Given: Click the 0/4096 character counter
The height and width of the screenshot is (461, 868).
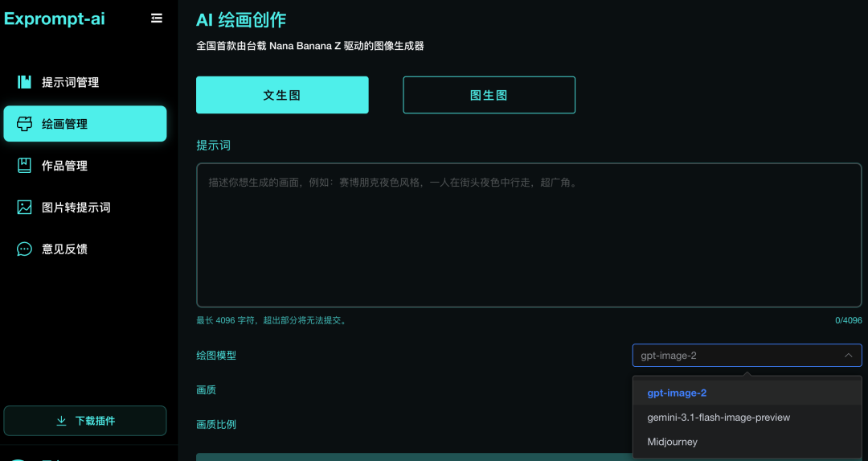Looking at the screenshot, I should [x=848, y=320].
